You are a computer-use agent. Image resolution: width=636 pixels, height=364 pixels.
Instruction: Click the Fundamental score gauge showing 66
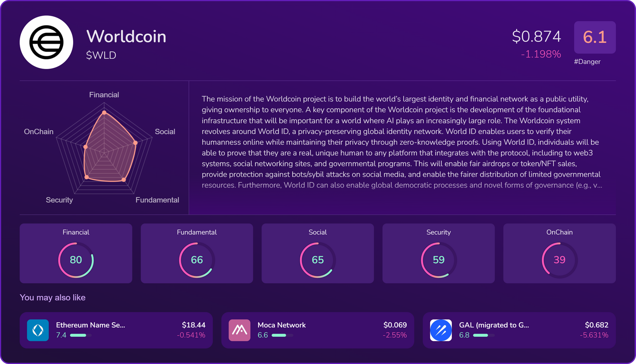click(197, 260)
